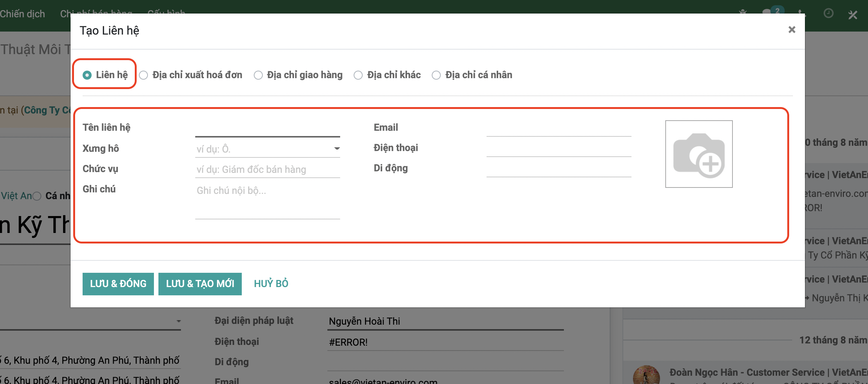Click the Tạo Liên hệ dialog title

tap(109, 30)
